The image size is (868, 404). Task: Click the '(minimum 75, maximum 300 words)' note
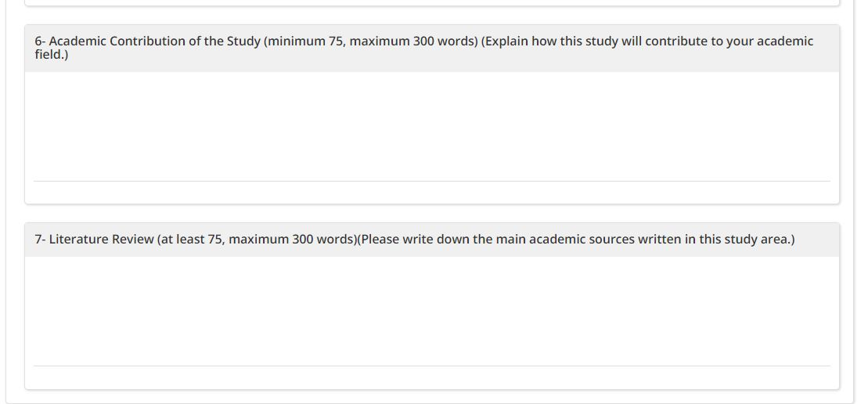pyautogui.click(x=370, y=41)
